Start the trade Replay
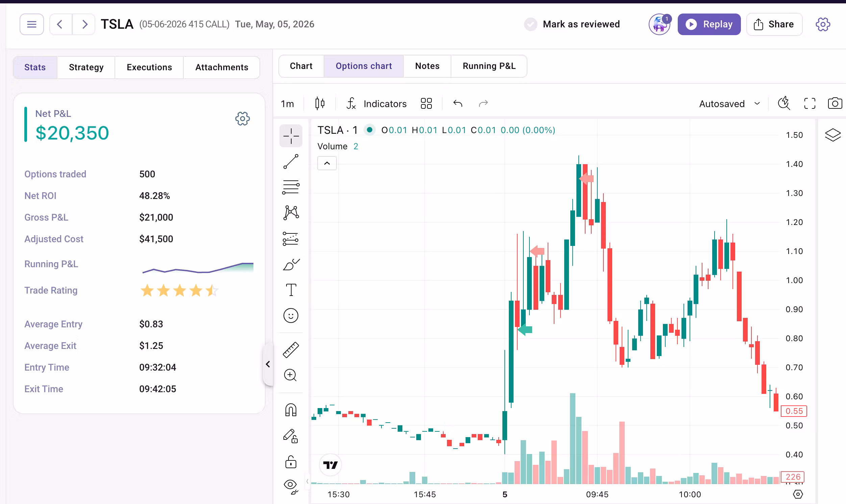The height and width of the screenshot is (504, 846). pos(709,24)
